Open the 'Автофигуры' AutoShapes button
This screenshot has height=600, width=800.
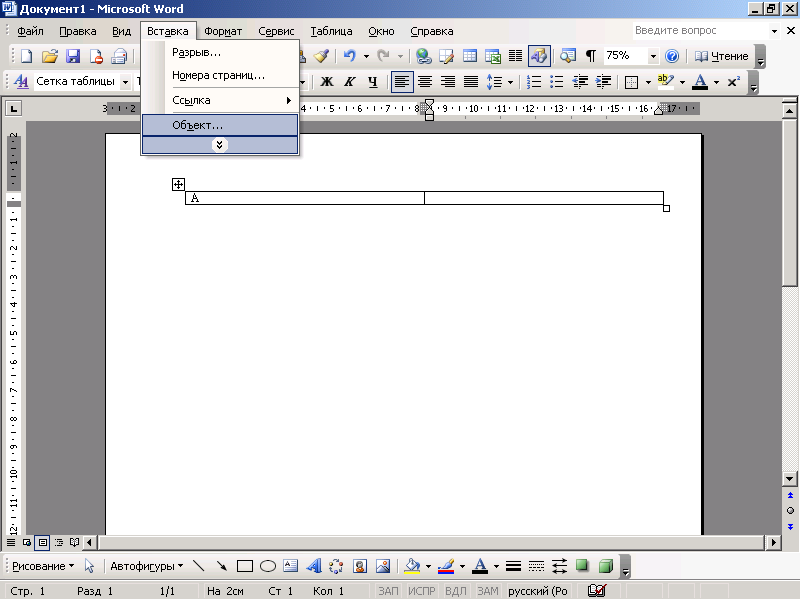(146, 566)
